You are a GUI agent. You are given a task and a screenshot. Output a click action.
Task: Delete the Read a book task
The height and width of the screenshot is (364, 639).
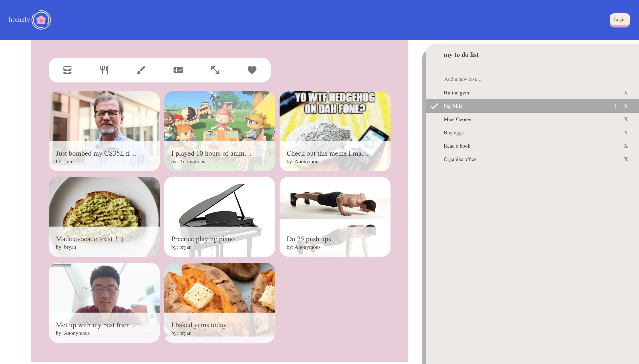(x=625, y=146)
